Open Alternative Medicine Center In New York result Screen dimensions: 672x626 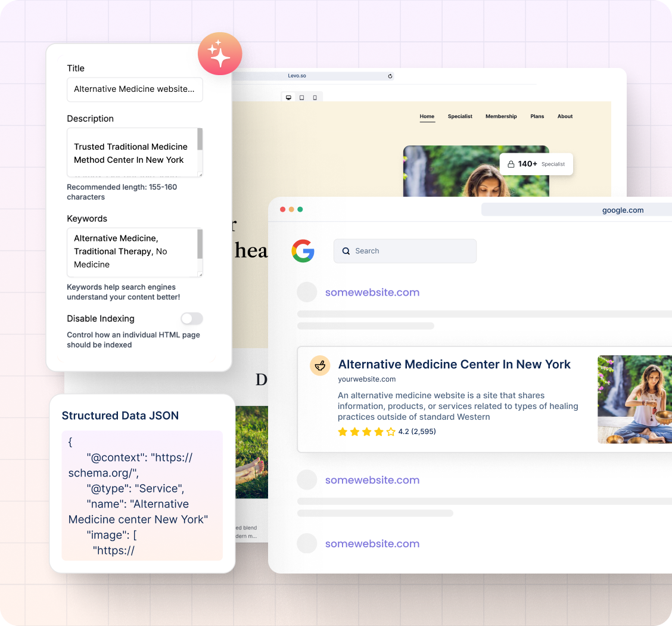tap(454, 364)
